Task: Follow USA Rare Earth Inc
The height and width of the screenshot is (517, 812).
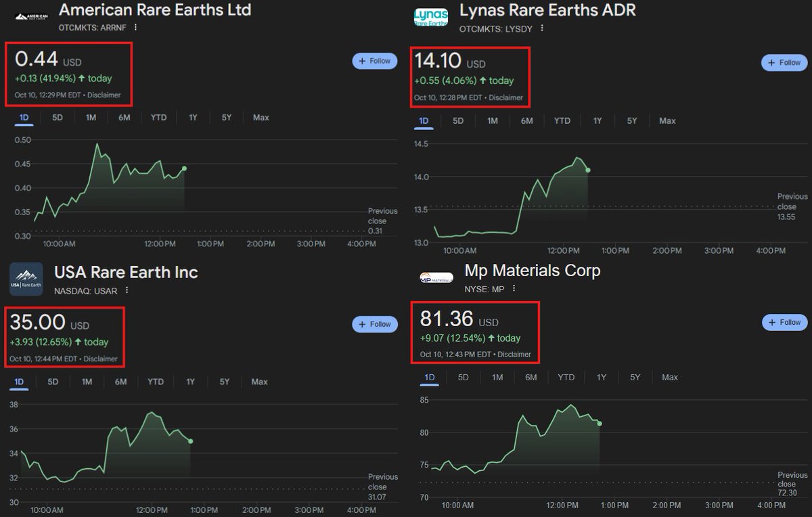Action: tap(374, 324)
